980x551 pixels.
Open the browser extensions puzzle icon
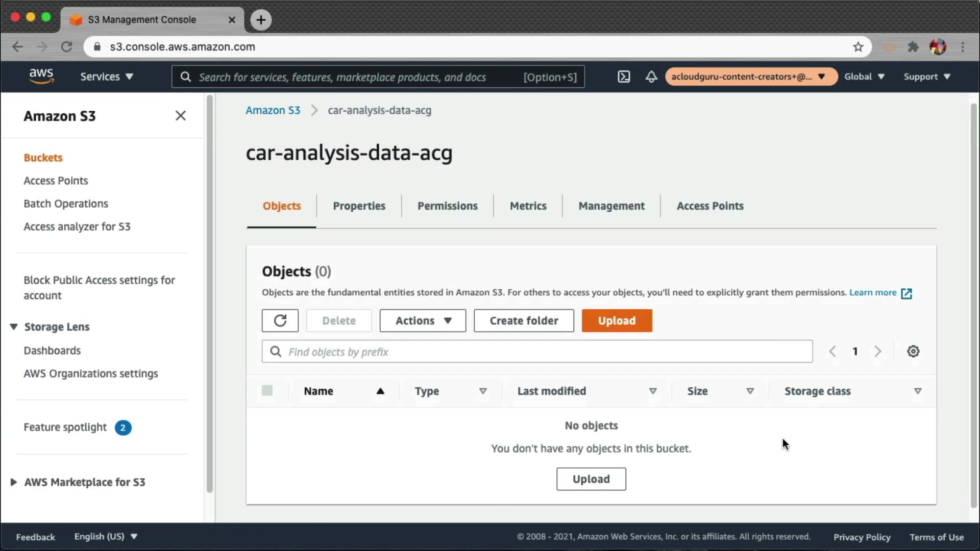pyautogui.click(x=913, y=47)
